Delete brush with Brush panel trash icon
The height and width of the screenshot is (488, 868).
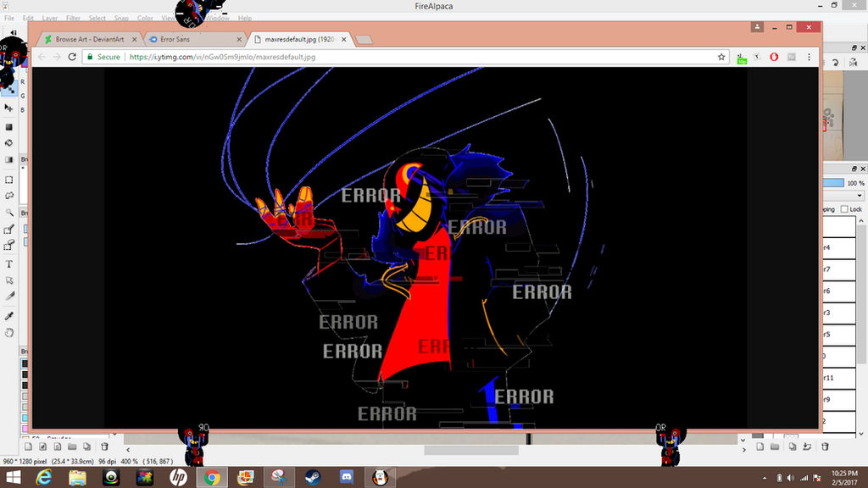pos(104,446)
